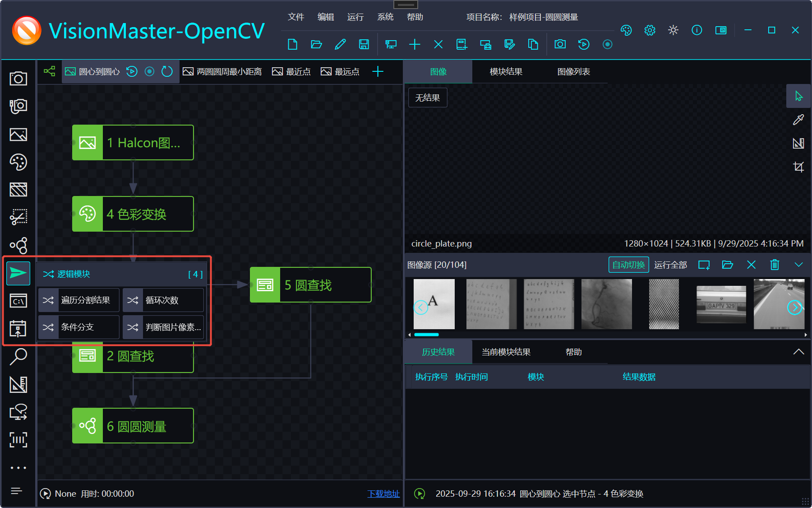The image size is (812, 508).
Task: Open the 最远点 flow tab
Action: tap(340, 72)
